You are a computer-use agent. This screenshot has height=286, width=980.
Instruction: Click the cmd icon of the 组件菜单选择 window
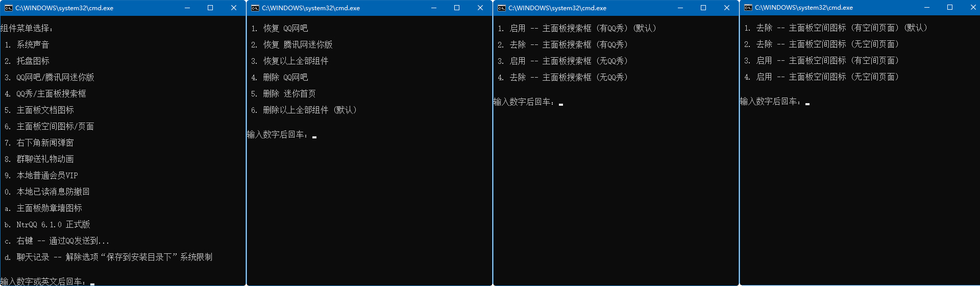click(8, 8)
